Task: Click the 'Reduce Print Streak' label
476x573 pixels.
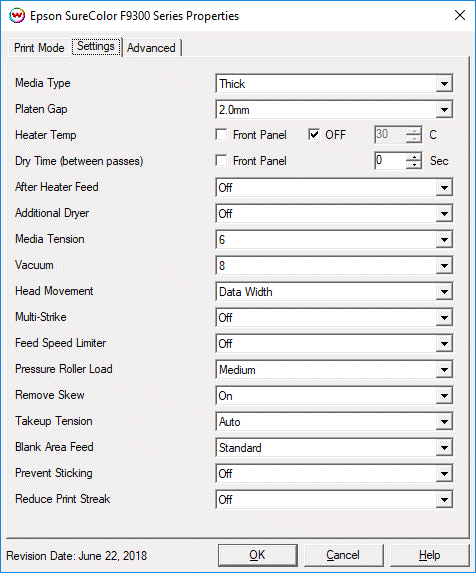Action: pyautogui.click(x=62, y=499)
